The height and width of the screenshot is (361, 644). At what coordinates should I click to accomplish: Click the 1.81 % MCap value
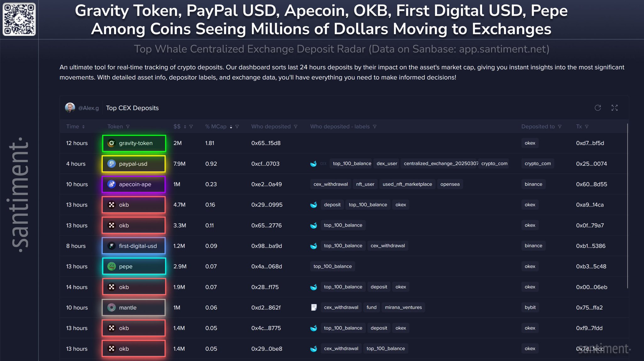(209, 143)
